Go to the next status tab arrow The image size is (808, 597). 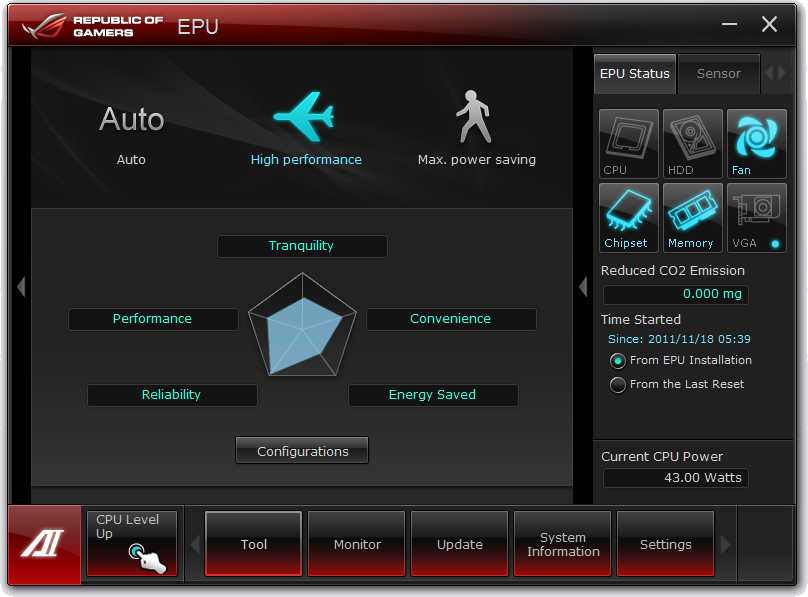pyautogui.click(x=782, y=73)
